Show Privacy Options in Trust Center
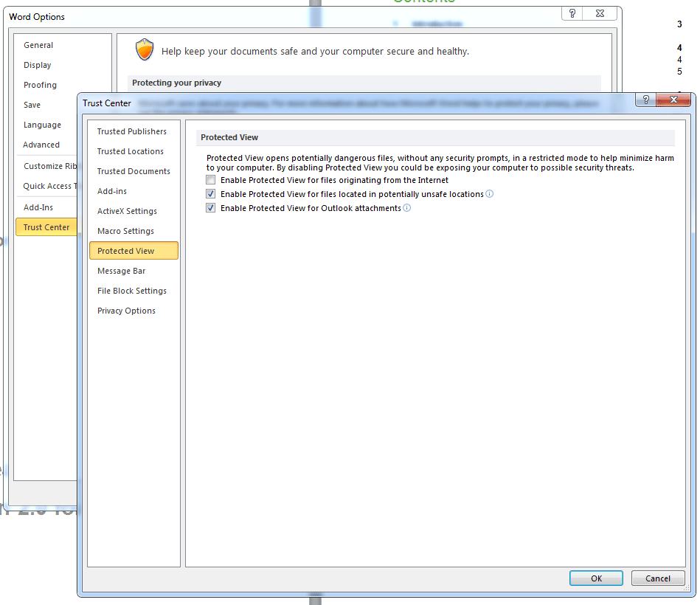Image resolution: width=700 pixels, height=605 pixels. point(126,311)
